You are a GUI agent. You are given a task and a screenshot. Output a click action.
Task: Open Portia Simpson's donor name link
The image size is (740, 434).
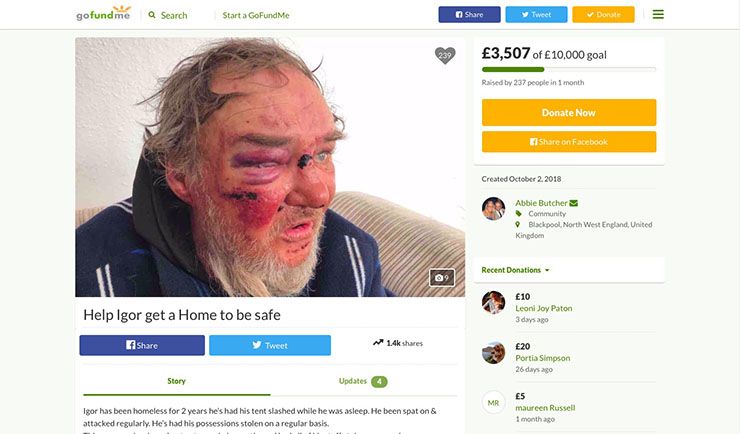tap(543, 358)
